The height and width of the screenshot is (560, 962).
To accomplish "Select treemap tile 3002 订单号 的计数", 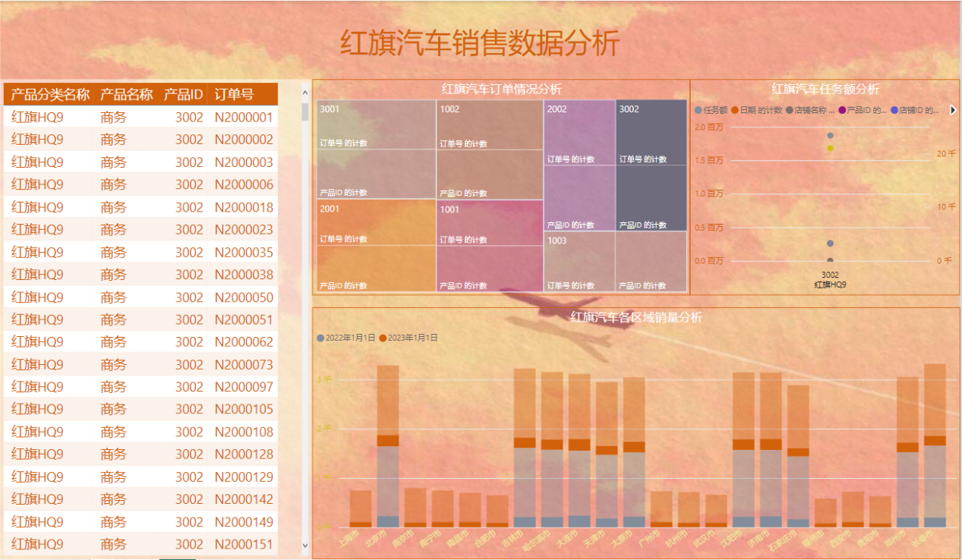I will coord(651,133).
